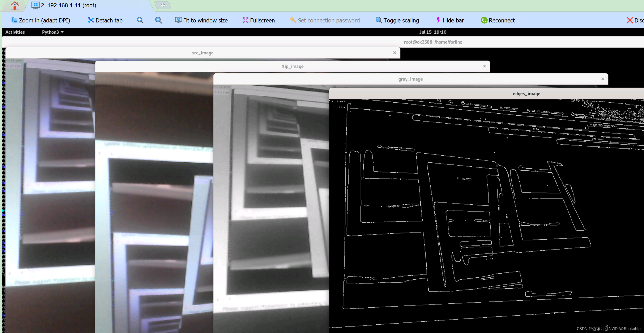The image size is (644, 333).
Task: Switch to the 192.168.1.11 (root) tab
Action: pyautogui.click(x=68, y=5)
